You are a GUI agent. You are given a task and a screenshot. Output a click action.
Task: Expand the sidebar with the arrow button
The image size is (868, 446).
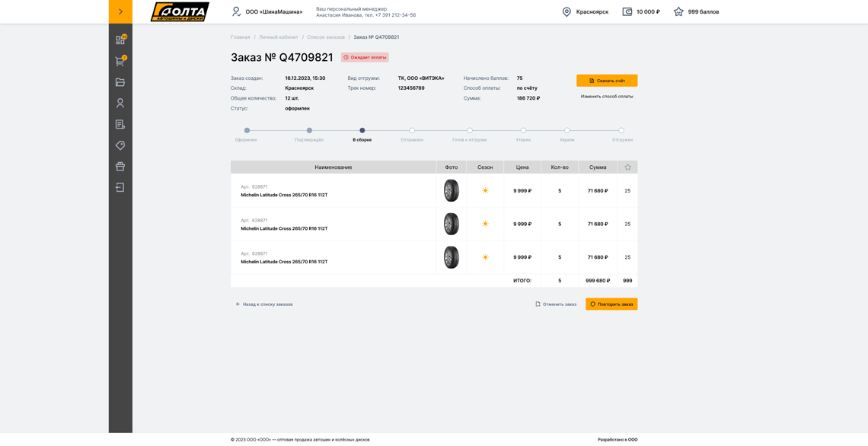[x=120, y=11]
